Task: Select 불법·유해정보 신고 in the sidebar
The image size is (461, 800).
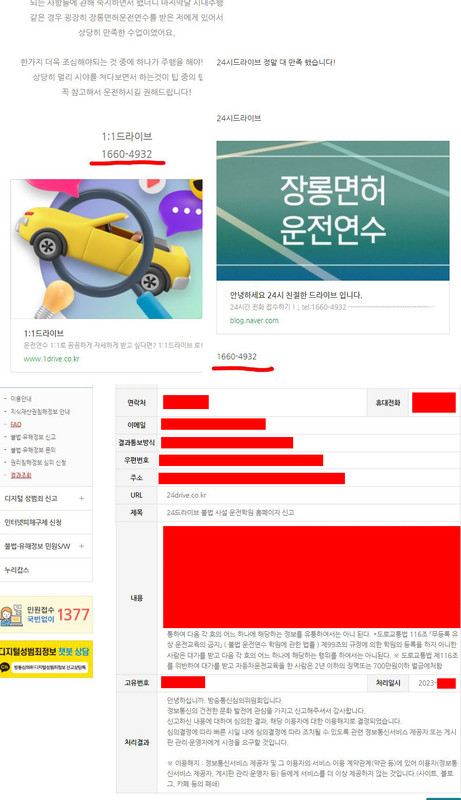Action: point(33,437)
